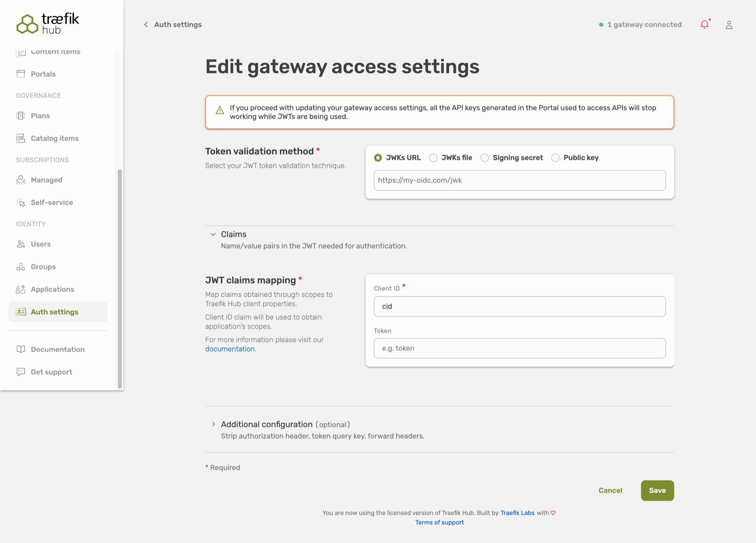Go back using the Auth settings arrow
Viewport: 756px width, 543px height.
146,24
